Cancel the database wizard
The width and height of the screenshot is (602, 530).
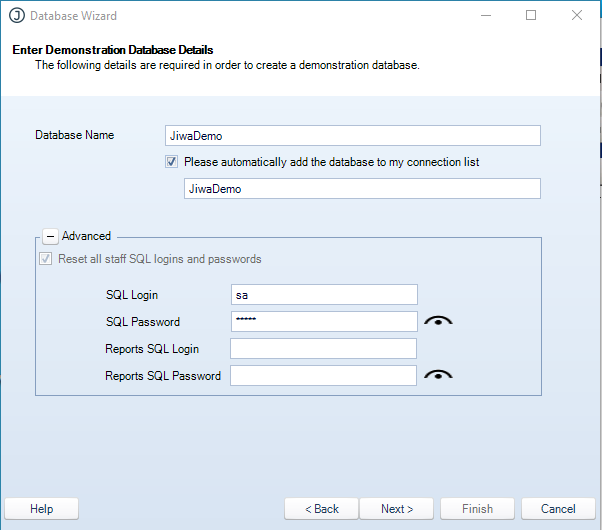tap(559, 509)
